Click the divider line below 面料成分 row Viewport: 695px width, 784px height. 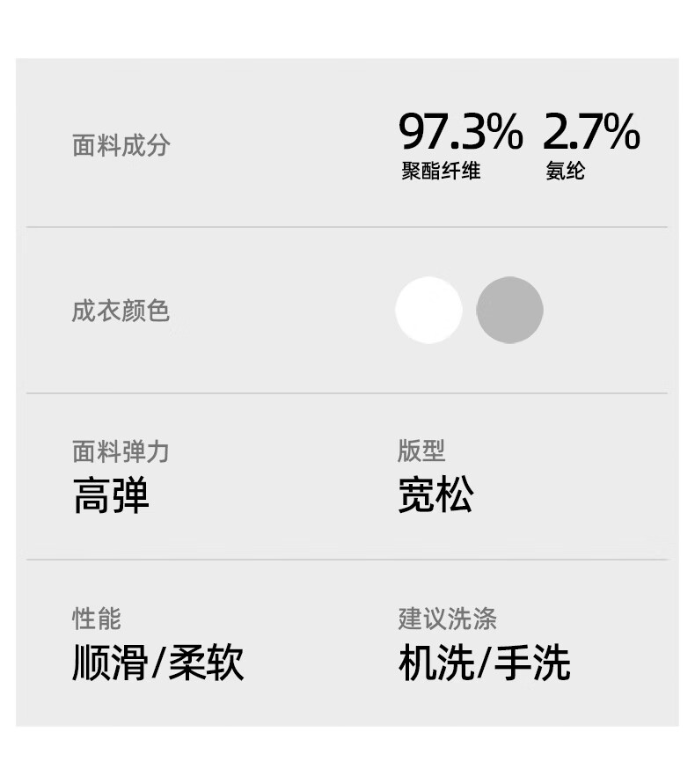pyautogui.click(x=347, y=227)
